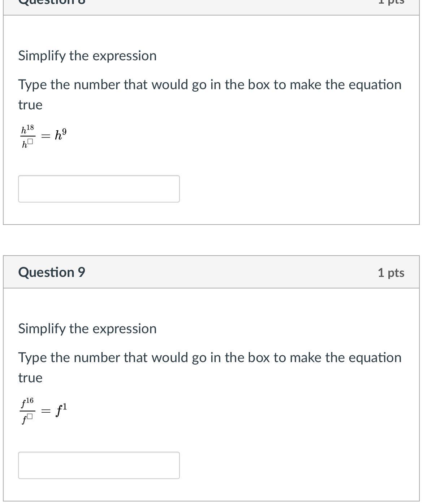
Task: Click the equals sign in the f equation
Action: click(46, 411)
